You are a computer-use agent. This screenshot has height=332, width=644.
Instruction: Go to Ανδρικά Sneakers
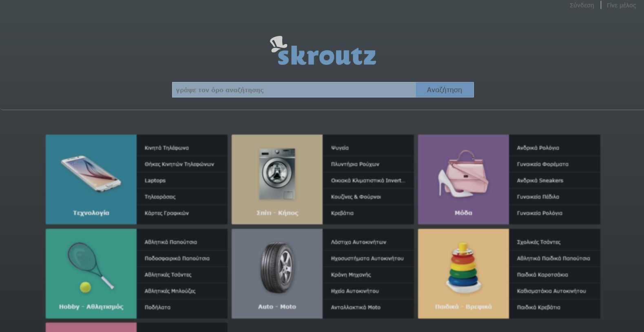pyautogui.click(x=540, y=180)
